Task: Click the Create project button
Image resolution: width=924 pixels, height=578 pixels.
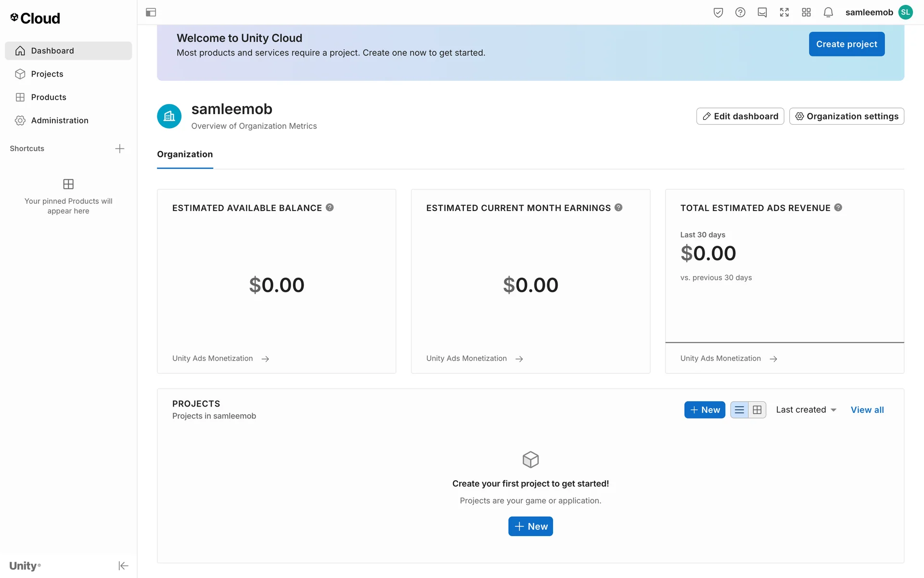Action: pos(846,44)
